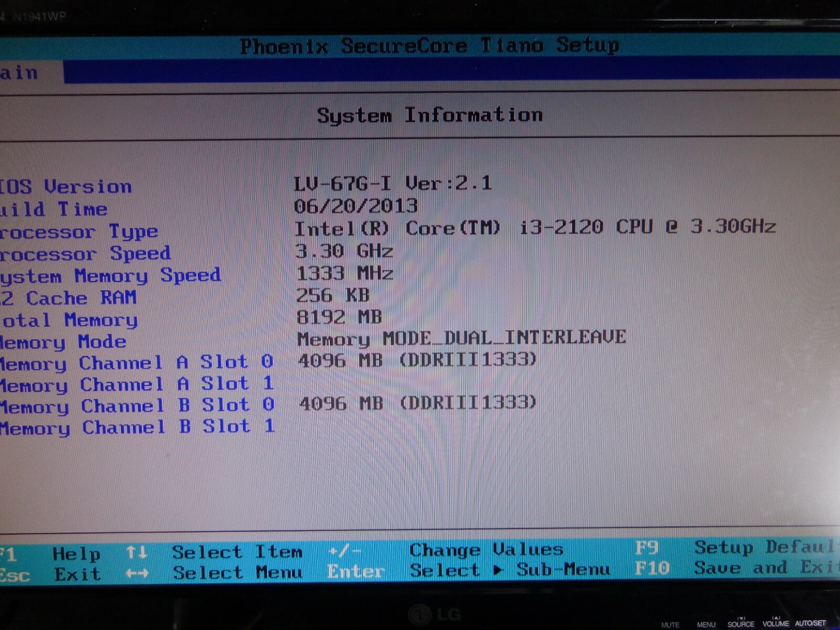Click the Processor Type label
Screen dimensions: 840x630
coord(79,232)
